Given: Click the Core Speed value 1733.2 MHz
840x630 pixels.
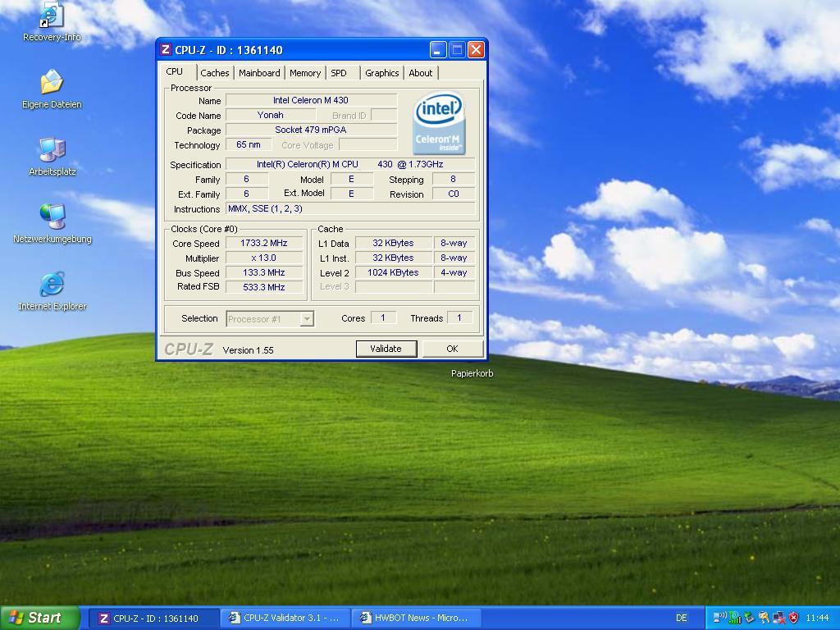Looking at the screenshot, I should pyautogui.click(x=264, y=243).
